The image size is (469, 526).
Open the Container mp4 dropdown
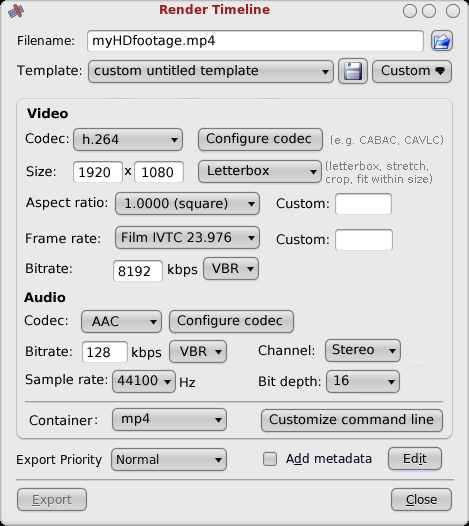click(x=169, y=420)
